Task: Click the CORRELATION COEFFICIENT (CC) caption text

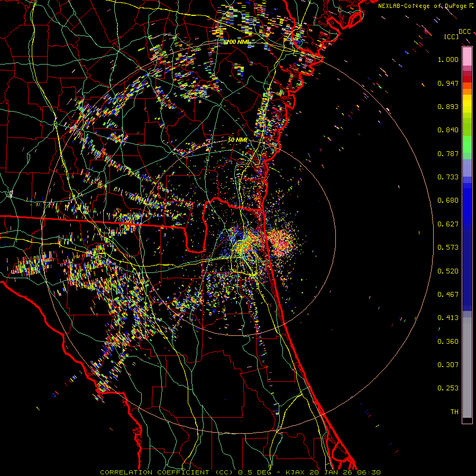Action: click(167, 472)
